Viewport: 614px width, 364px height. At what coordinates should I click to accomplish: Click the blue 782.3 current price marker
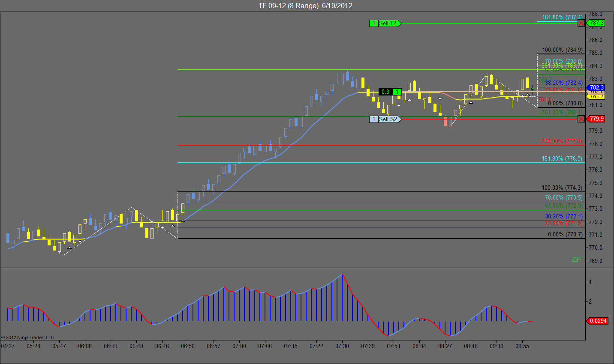[596, 87]
